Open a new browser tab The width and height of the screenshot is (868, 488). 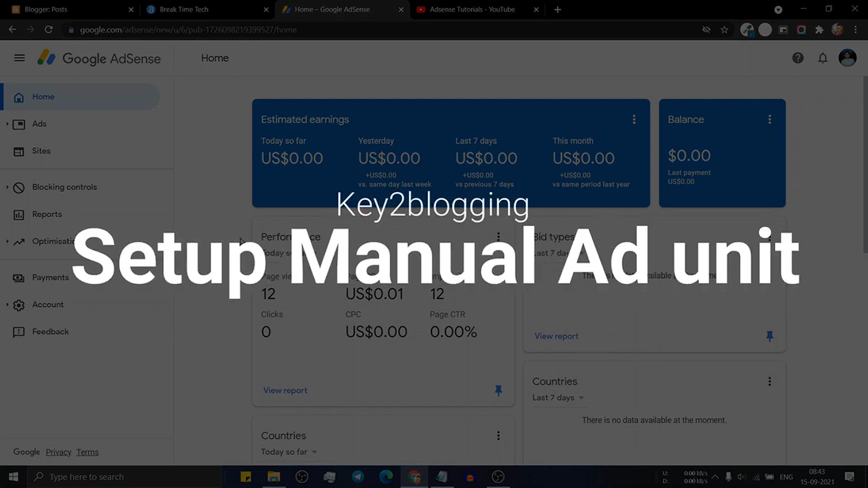click(x=557, y=9)
